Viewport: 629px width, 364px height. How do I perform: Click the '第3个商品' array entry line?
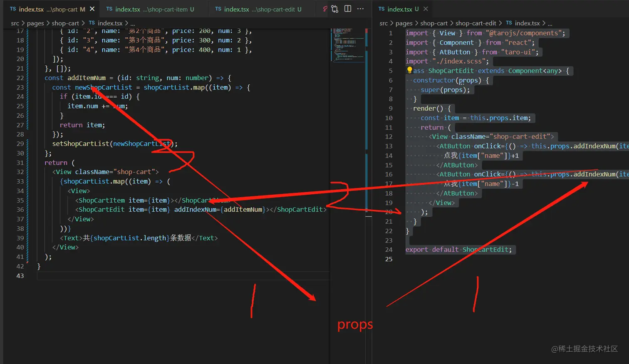[x=156, y=40]
